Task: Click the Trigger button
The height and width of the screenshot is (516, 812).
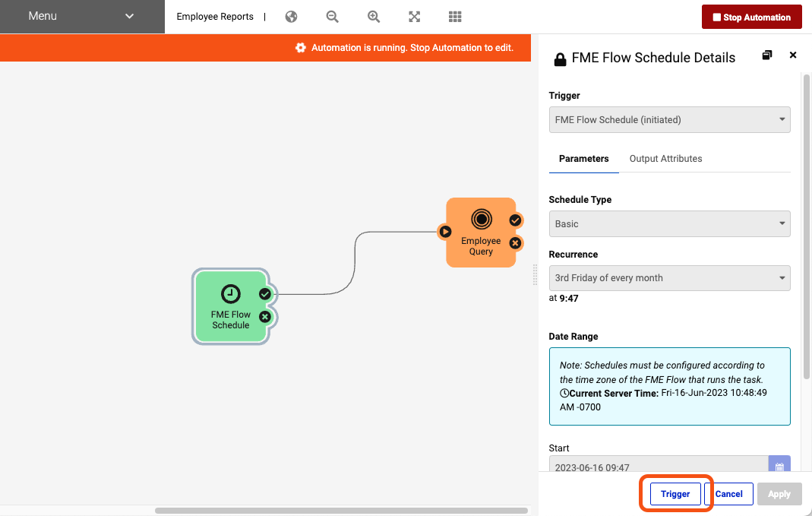Action: [x=675, y=494]
